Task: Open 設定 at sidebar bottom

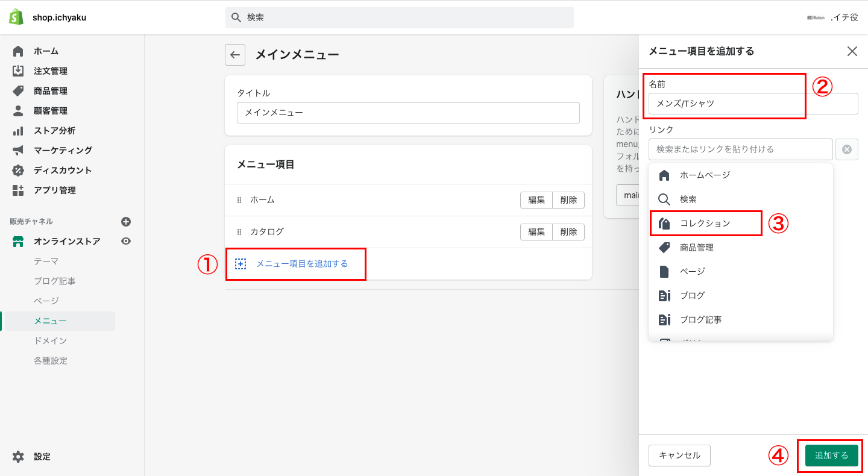Action: [42, 457]
